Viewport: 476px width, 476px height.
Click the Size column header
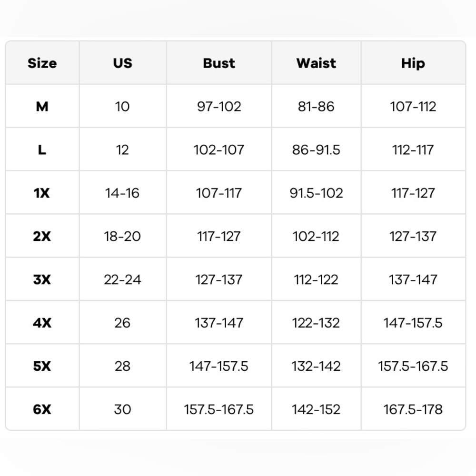point(42,63)
